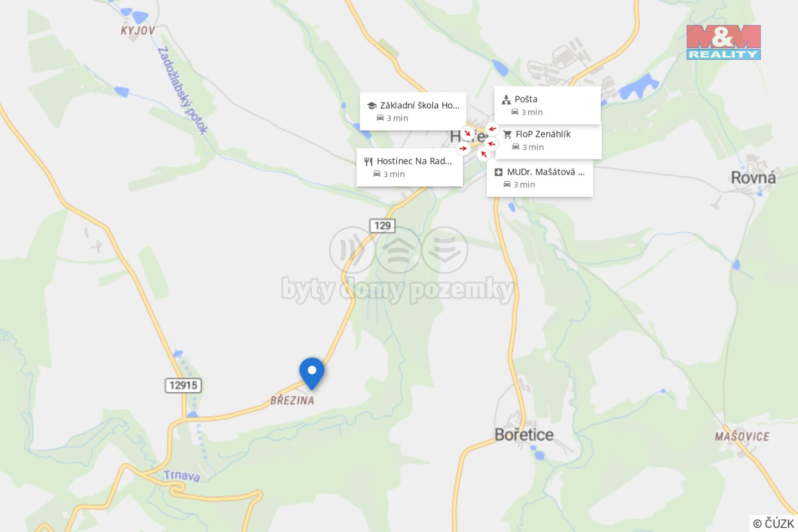Open the Pošta POI card
The height and width of the screenshot is (532, 798).
pyautogui.click(x=548, y=105)
